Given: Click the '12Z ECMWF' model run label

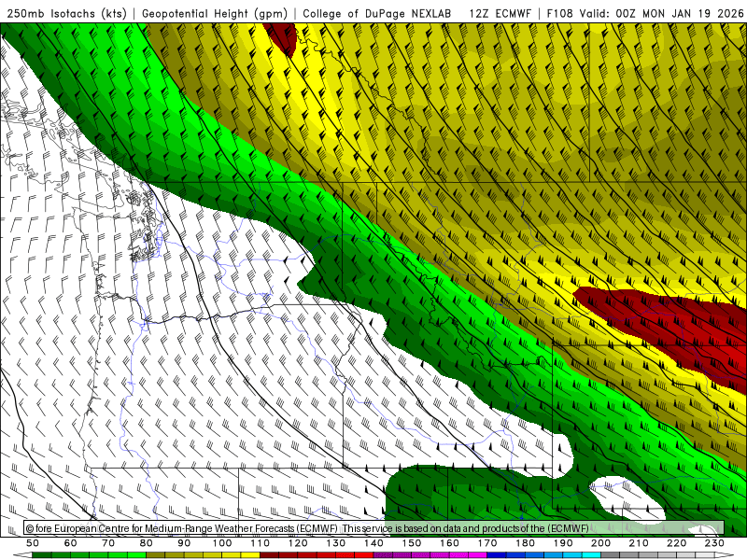Looking at the screenshot, I should point(500,14).
